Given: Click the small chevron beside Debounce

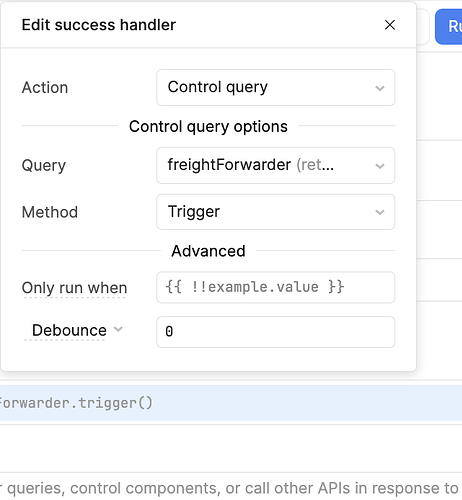Looking at the screenshot, I should pos(118,330).
